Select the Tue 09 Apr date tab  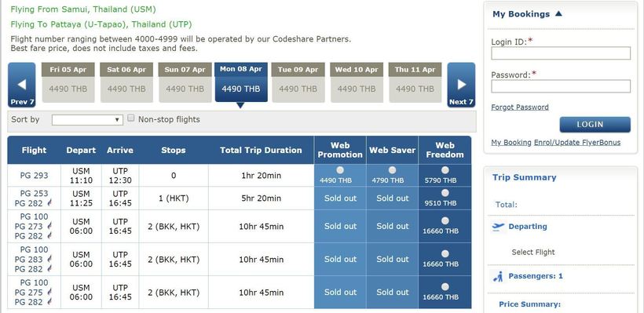[298, 82]
